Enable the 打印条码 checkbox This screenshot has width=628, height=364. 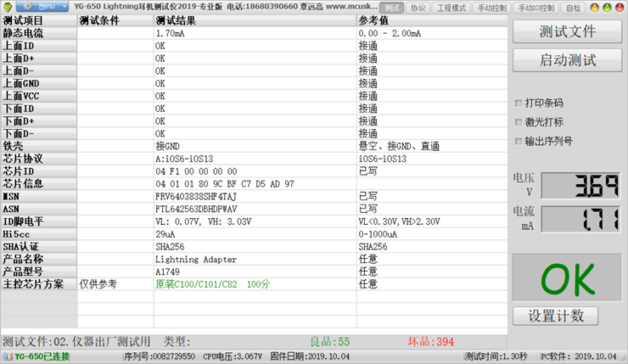point(519,103)
